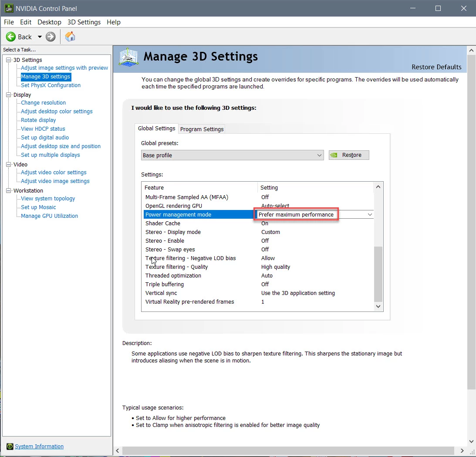Select the Vertical sync row

(258, 293)
